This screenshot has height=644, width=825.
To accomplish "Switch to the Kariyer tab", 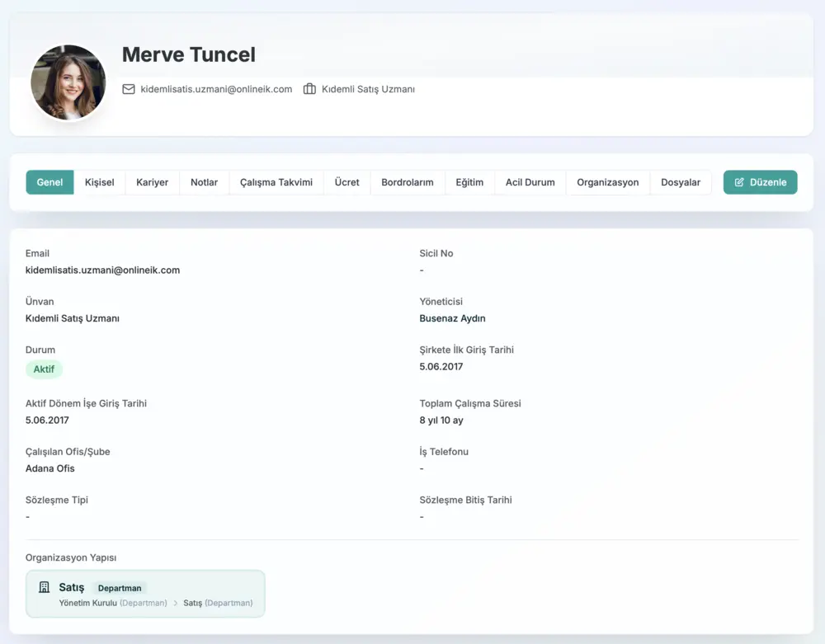I will pyautogui.click(x=152, y=182).
